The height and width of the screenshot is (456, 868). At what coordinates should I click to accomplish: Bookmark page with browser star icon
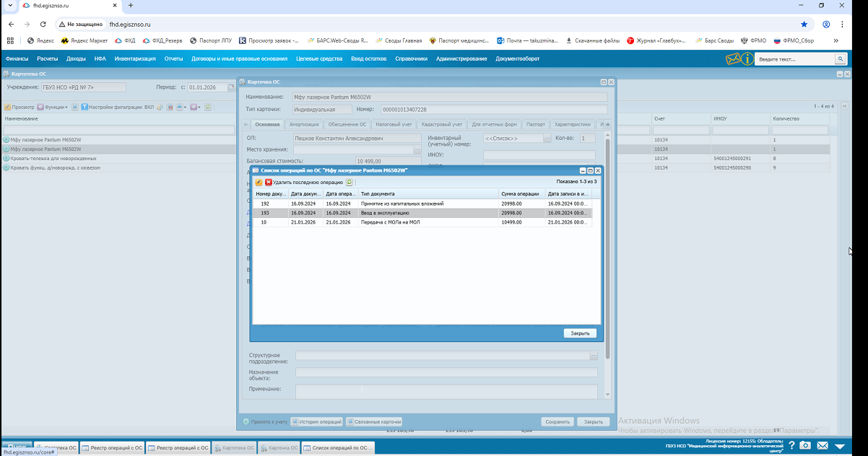[804, 24]
